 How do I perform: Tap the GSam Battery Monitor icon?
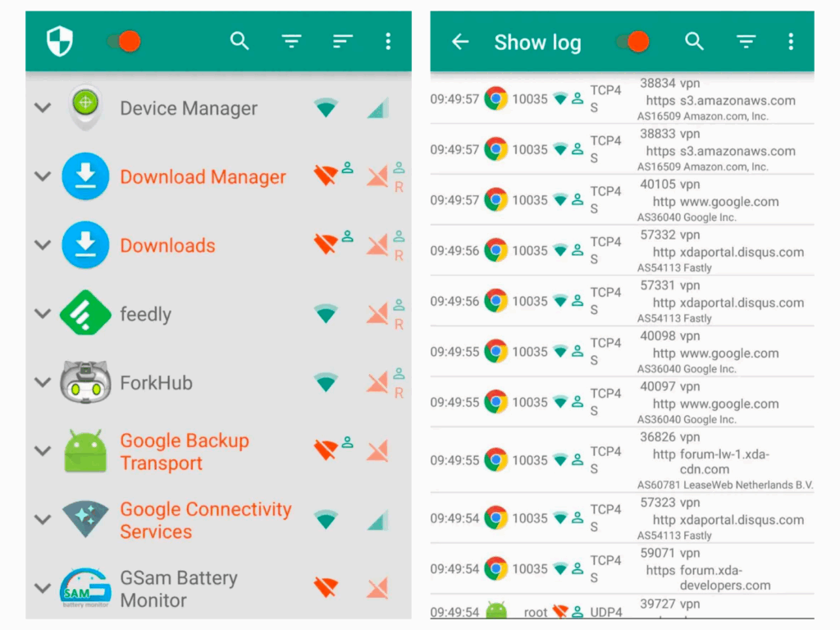pyautogui.click(x=85, y=587)
